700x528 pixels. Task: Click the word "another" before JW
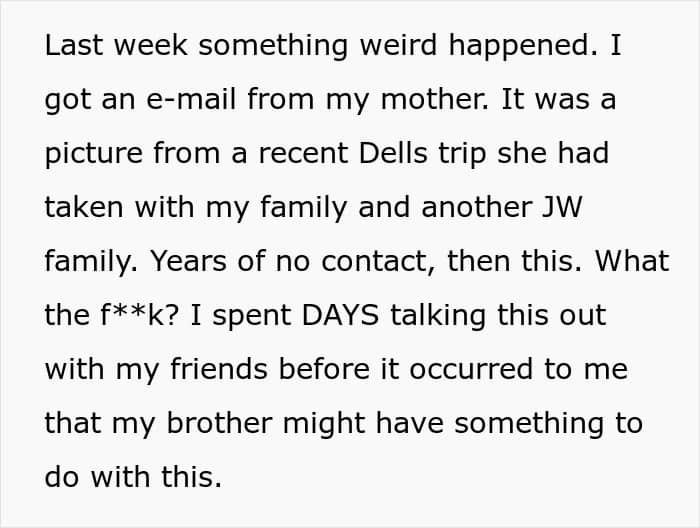pos(476,208)
